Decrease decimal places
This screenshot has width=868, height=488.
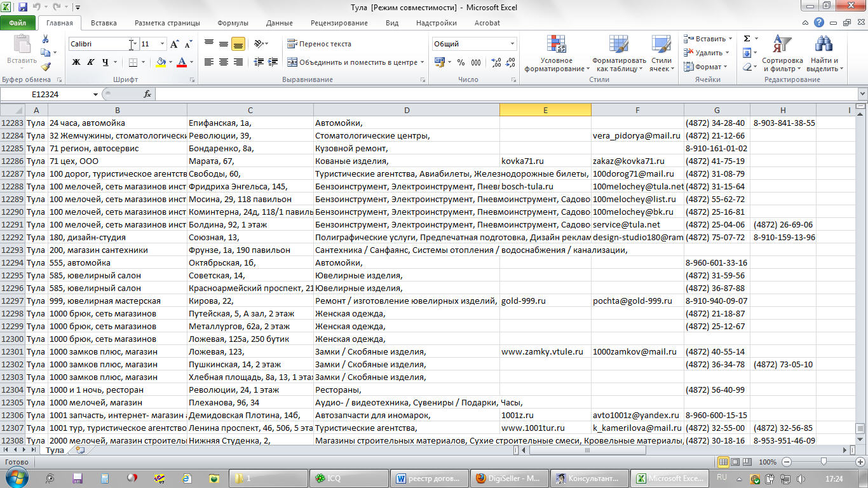[510, 62]
